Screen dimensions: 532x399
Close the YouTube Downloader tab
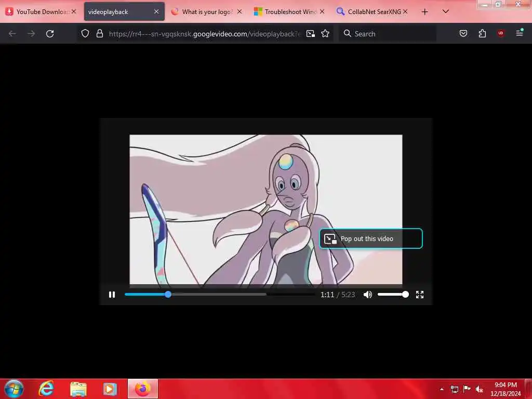[74, 11]
